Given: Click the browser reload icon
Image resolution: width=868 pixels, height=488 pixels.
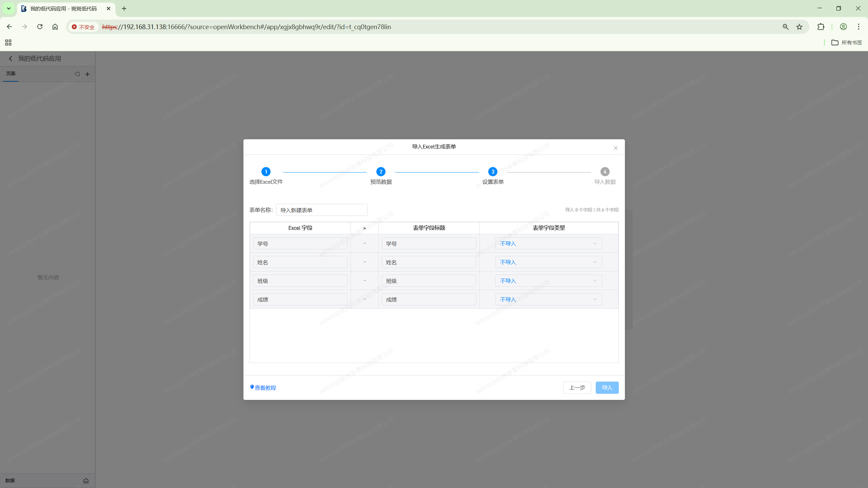Looking at the screenshot, I should (40, 27).
